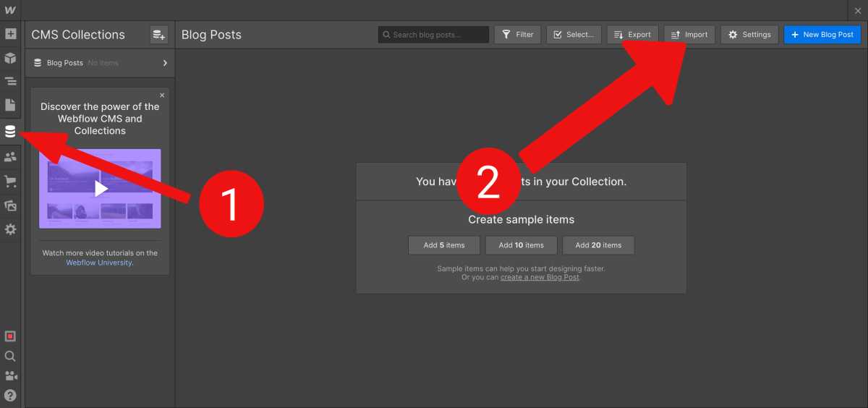
Task: Close the CMS promo card
Action: pyautogui.click(x=162, y=95)
